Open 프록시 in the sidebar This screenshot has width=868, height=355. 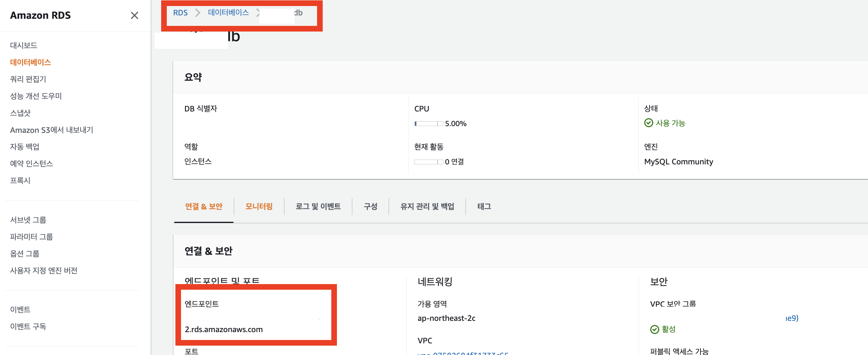coord(20,181)
